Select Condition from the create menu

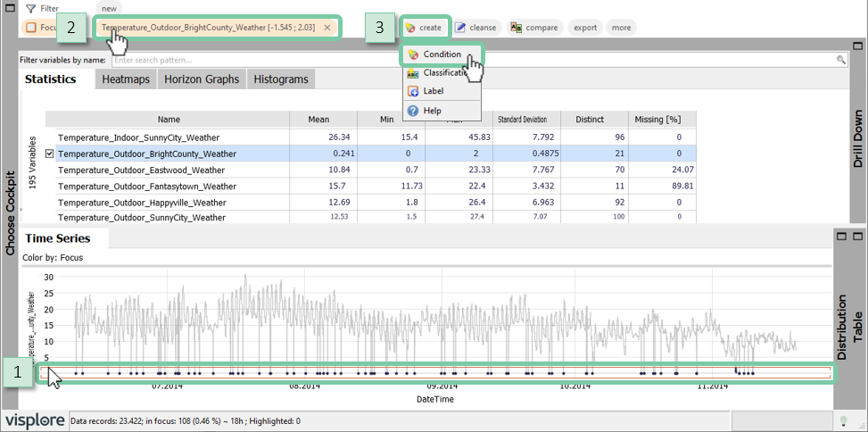442,54
